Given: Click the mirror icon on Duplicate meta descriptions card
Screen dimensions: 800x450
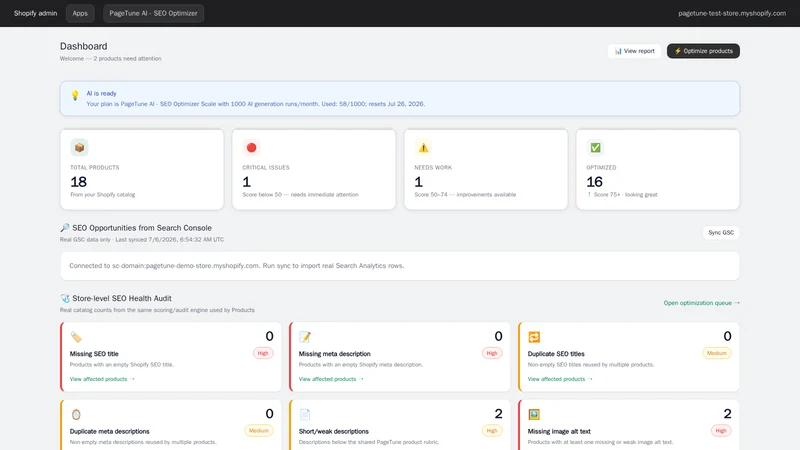Looking at the screenshot, I should [x=76, y=414].
